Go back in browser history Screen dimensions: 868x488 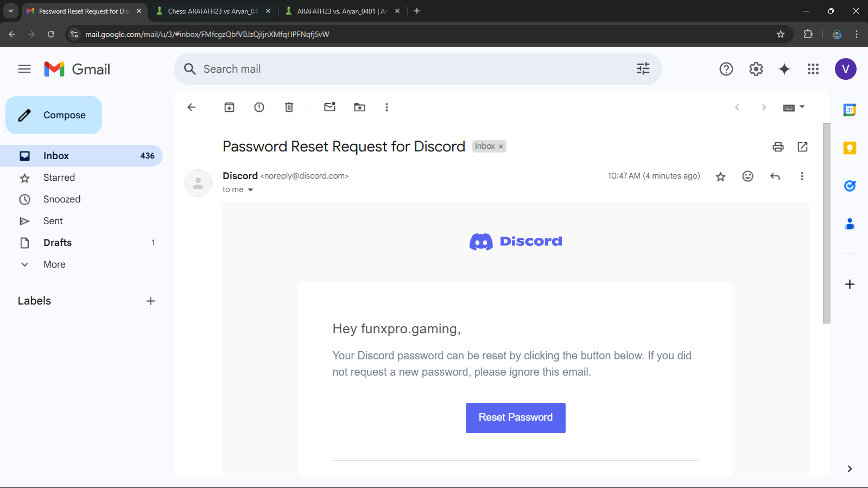[12, 34]
